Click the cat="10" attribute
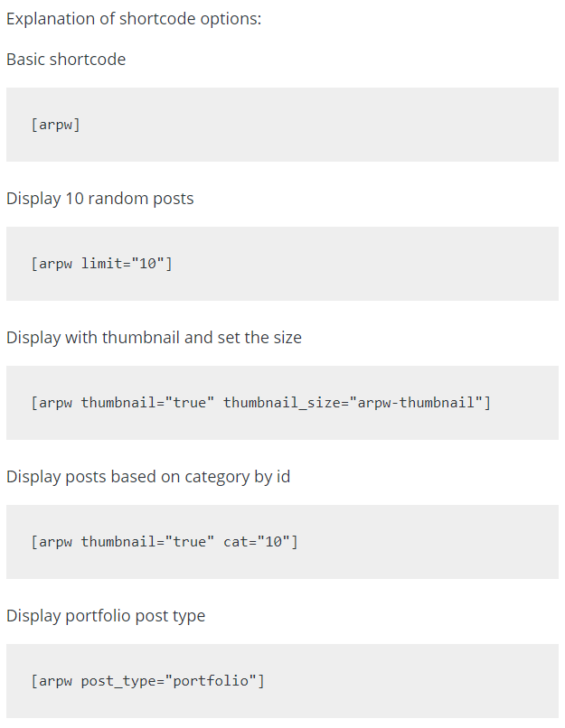 pos(256,542)
